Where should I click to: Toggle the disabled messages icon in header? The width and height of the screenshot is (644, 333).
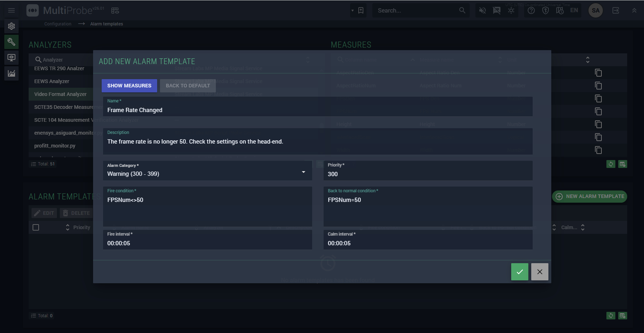[497, 10]
